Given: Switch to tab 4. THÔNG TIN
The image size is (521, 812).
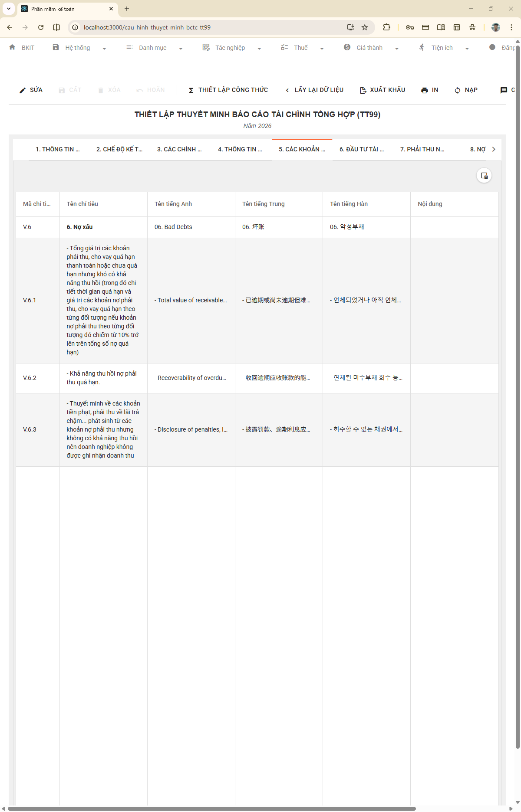Looking at the screenshot, I should click(x=241, y=150).
